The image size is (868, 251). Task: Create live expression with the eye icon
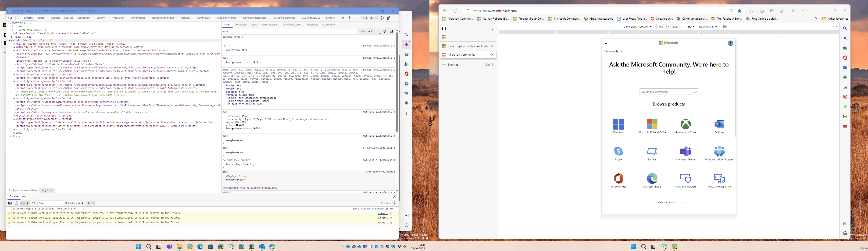pos(34,203)
